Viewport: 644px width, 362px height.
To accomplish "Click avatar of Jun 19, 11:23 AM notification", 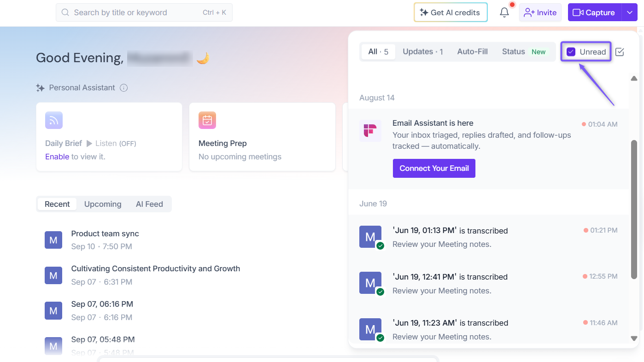I will (370, 329).
